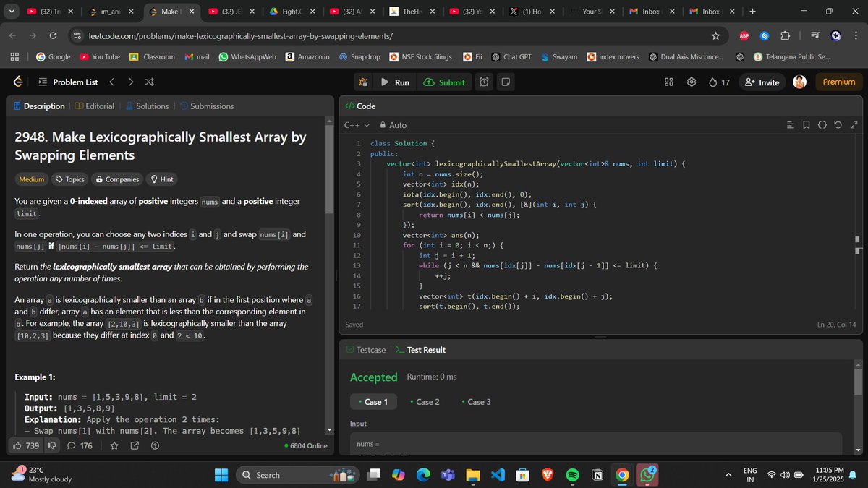Like the problem with thumbs up 739
868x488 pixels.
[27, 446]
